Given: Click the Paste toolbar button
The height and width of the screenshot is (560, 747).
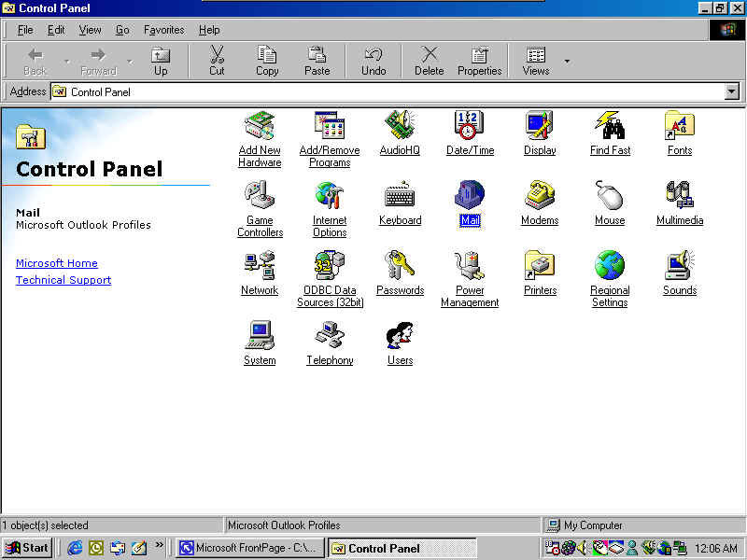Looking at the screenshot, I should coord(317,61).
